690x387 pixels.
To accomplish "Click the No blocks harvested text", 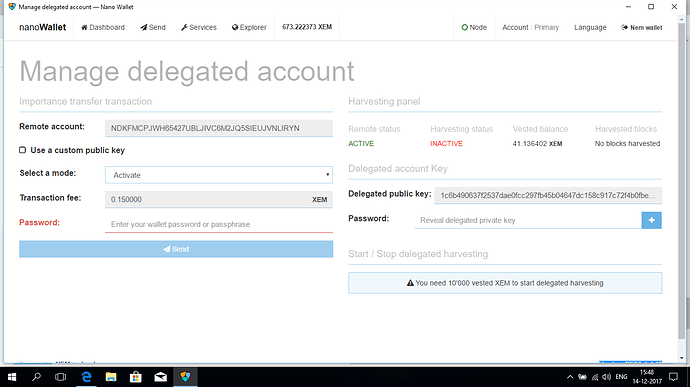I will click(x=627, y=144).
